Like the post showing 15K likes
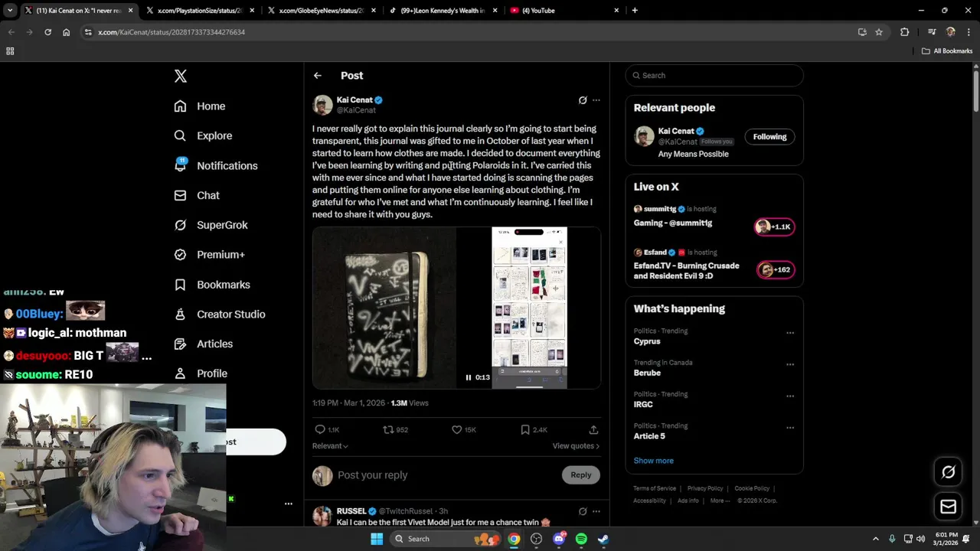 pyautogui.click(x=457, y=429)
